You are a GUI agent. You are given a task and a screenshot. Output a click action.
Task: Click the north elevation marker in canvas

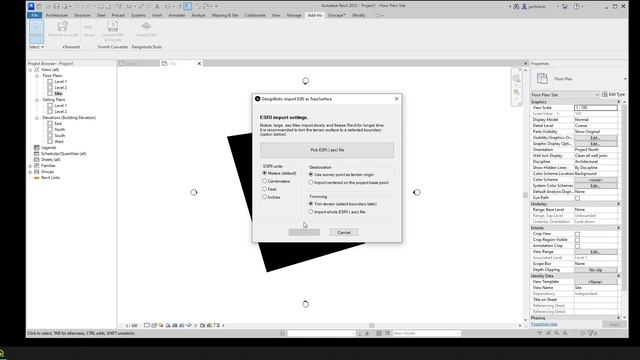[305, 81]
